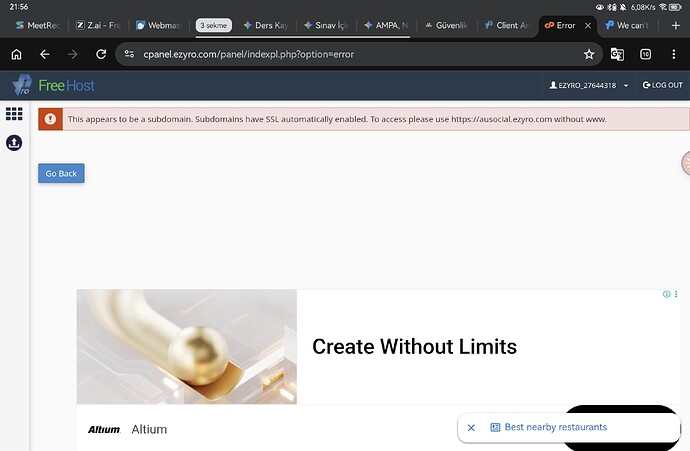Open site settings icon in address bar
The width and height of the screenshot is (690, 451).
pyautogui.click(x=129, y=54)
